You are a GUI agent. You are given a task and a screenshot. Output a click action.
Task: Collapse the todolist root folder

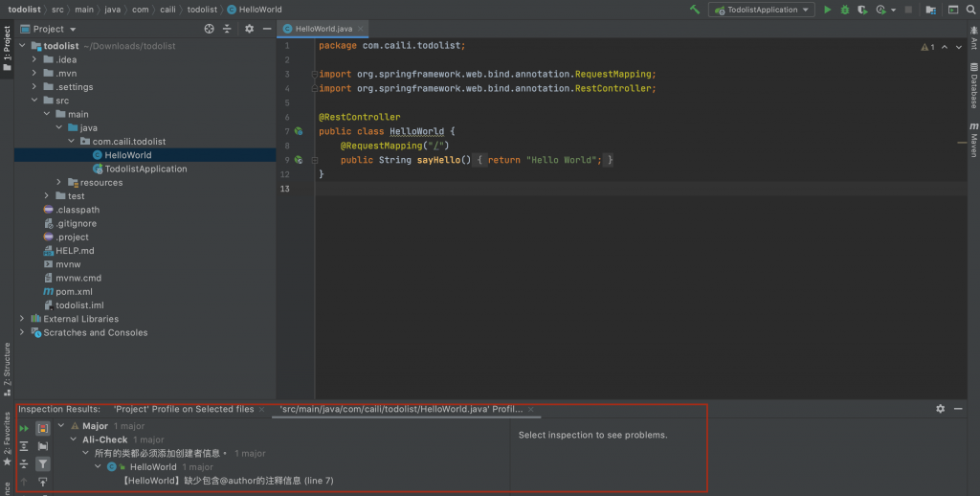[23, 46]
